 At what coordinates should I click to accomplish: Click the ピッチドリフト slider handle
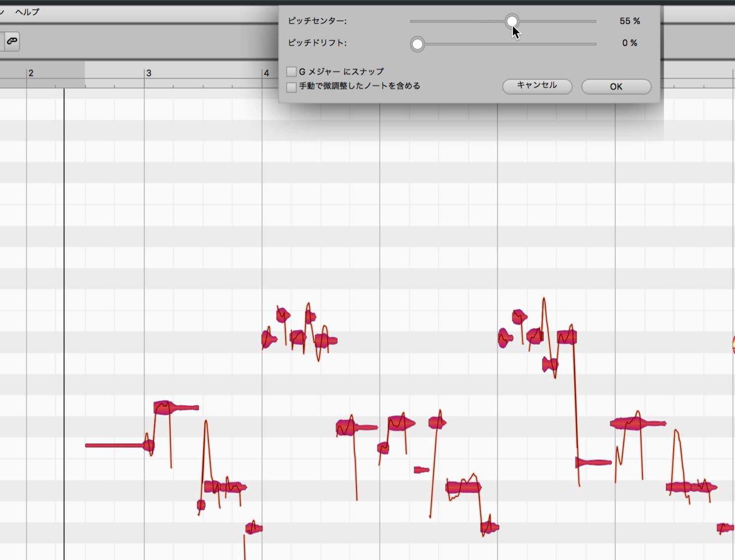418,44
